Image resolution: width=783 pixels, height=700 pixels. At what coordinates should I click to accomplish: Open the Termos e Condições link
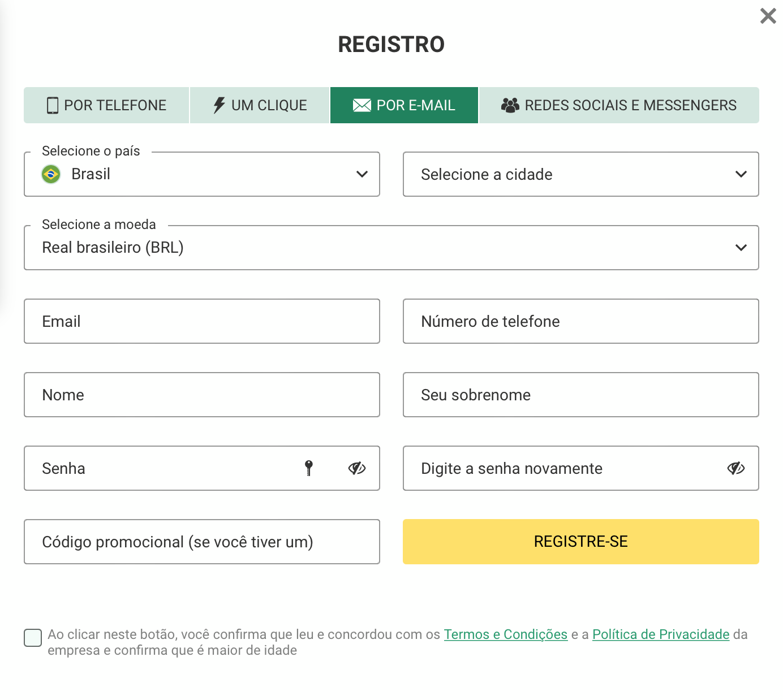tap(506, 634)
